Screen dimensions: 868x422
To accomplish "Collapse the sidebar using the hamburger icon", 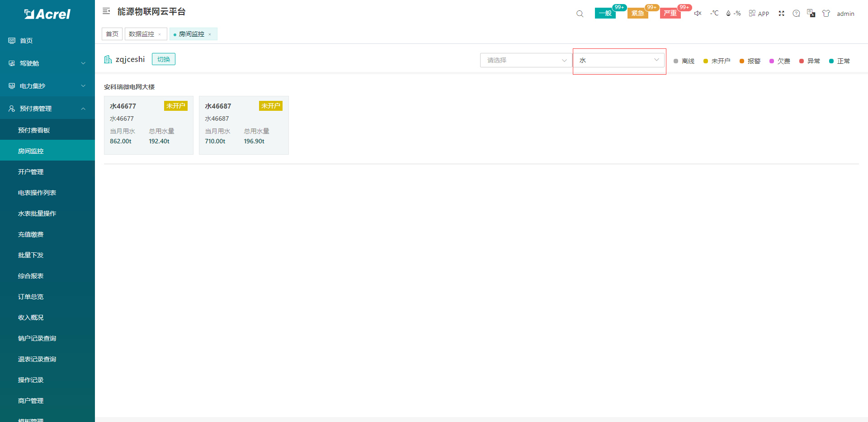I will click(x=106, y=11).
